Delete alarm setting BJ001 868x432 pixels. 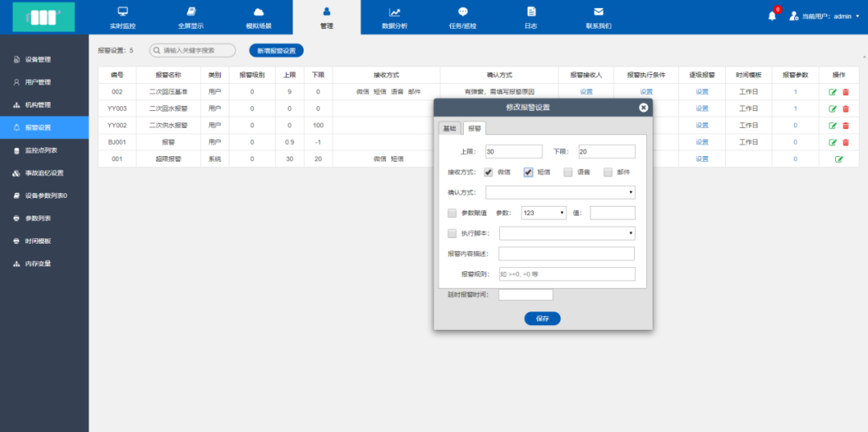click(x=845, y=142)
